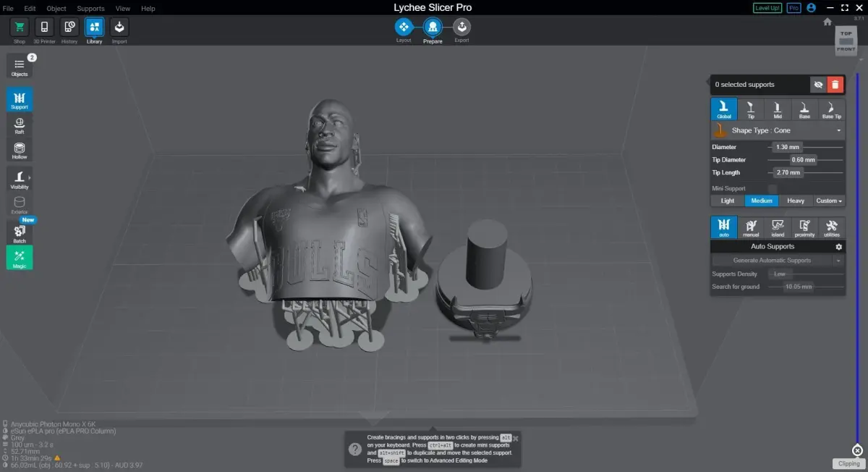Open the Help menu
The height and width of the screenshot is (472, 868).
[x=148, y=9]
